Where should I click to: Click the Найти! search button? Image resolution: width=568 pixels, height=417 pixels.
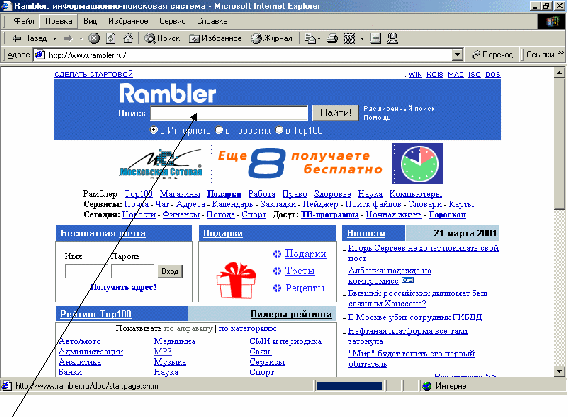(335, 113)
